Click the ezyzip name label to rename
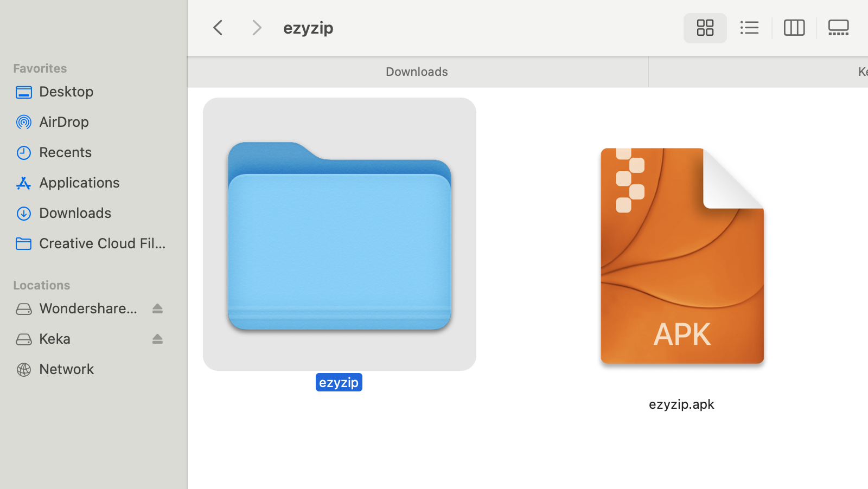 pyautogui.click(x=339, y=382)
